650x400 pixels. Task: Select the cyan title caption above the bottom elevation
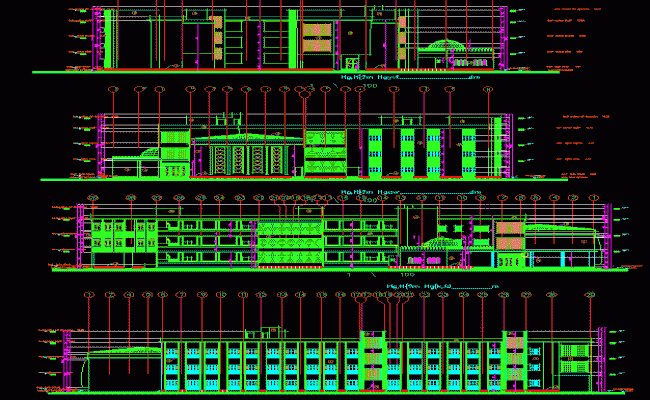[x=442, y=286]
